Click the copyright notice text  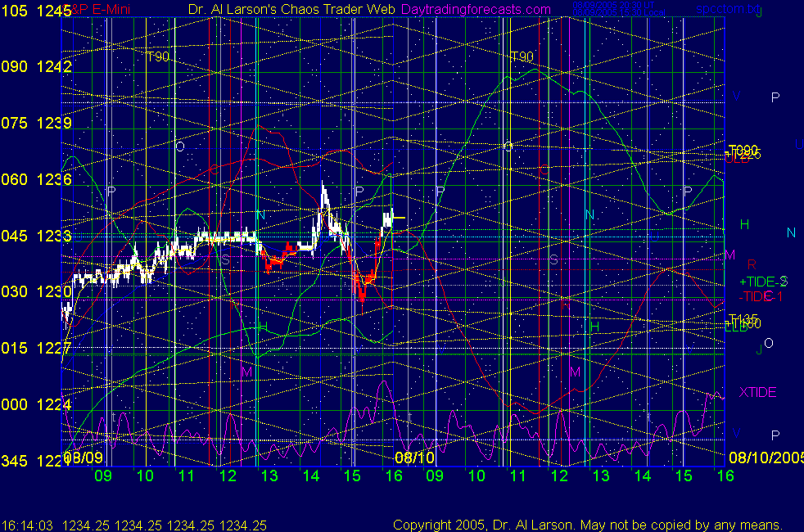pyautogui.click(x=588, y=525)
